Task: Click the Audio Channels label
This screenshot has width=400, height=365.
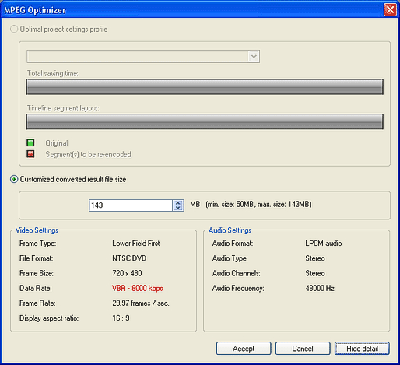Action: [x=236, y=273]
